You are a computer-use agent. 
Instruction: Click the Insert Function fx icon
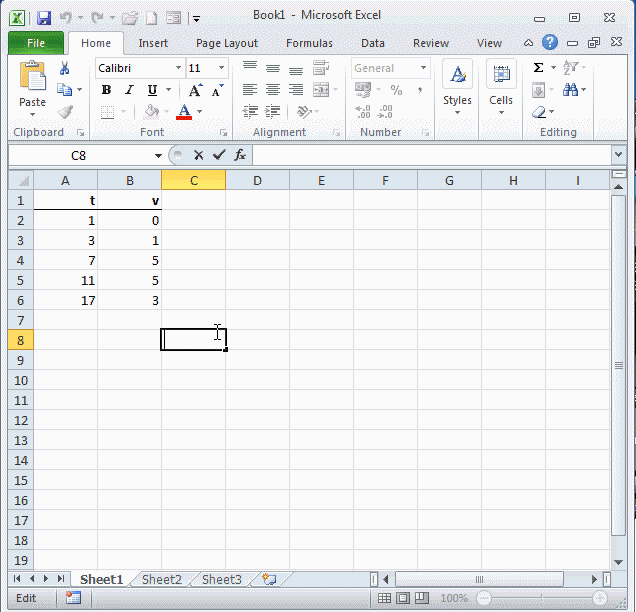tap(240, 156)
